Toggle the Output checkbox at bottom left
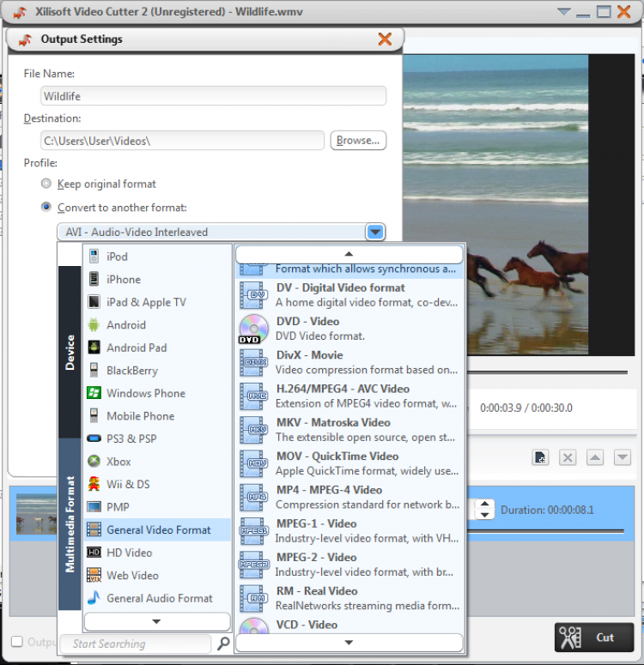Screen dimensions: 644x665 point(17,641)
